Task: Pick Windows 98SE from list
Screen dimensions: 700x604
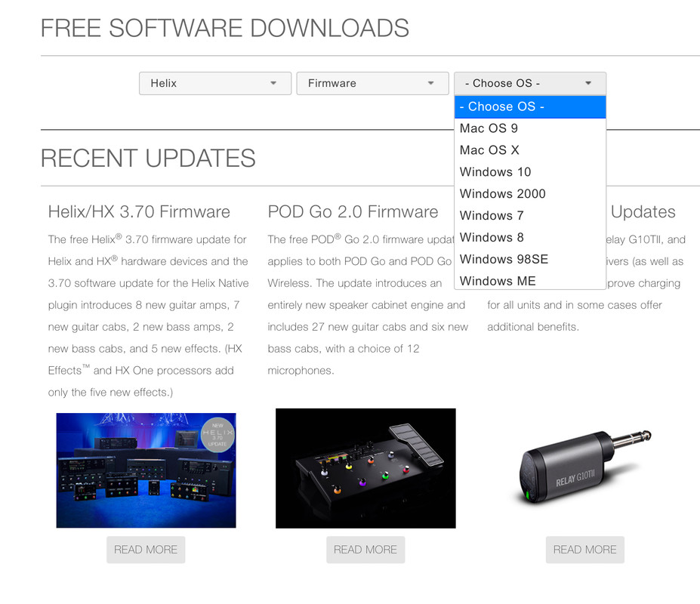Action: [x=530, y=260]
